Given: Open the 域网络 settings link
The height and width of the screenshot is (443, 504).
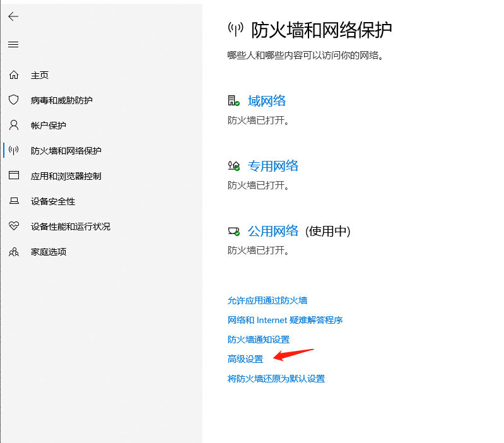Looking at the screenshot, I should (x=267, y=101).
